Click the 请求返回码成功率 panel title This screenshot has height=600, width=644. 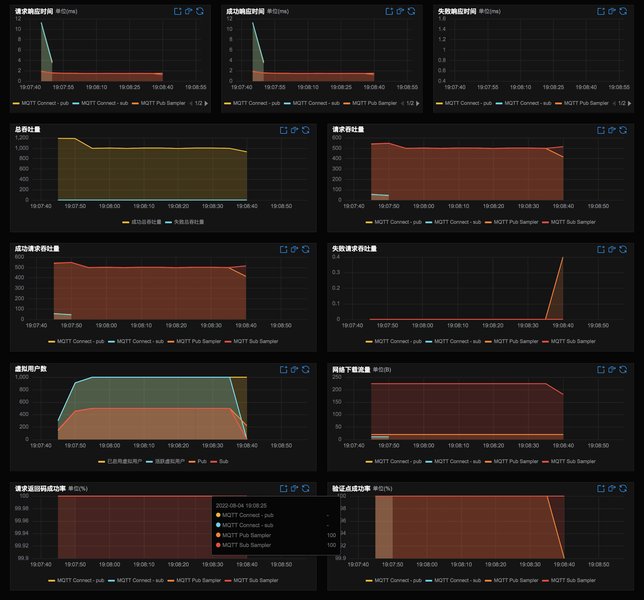point(40,489)
